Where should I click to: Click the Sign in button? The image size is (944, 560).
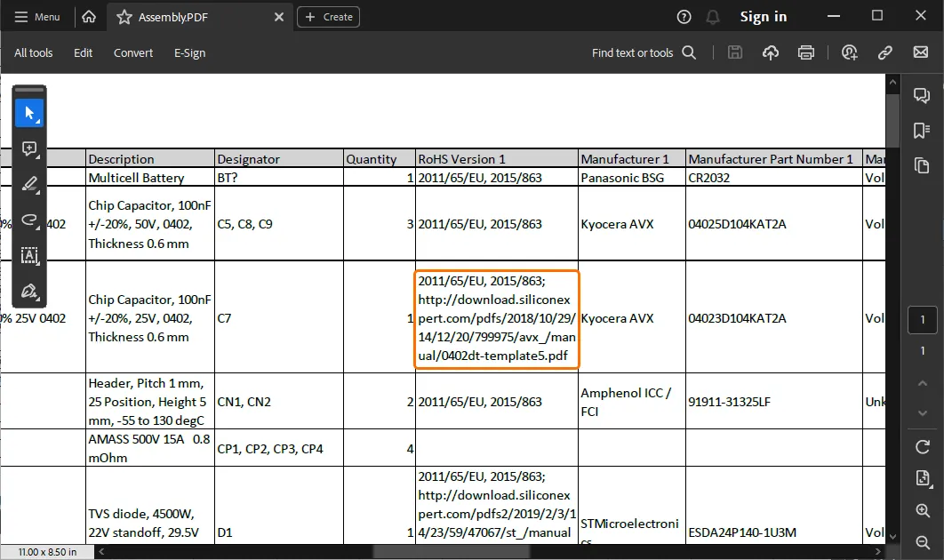point(763,17)
